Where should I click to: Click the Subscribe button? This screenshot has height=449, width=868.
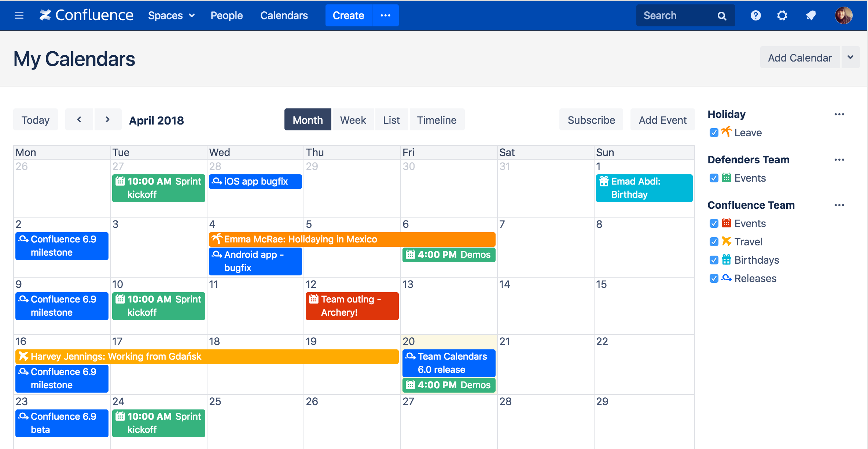tap(591, 120)
